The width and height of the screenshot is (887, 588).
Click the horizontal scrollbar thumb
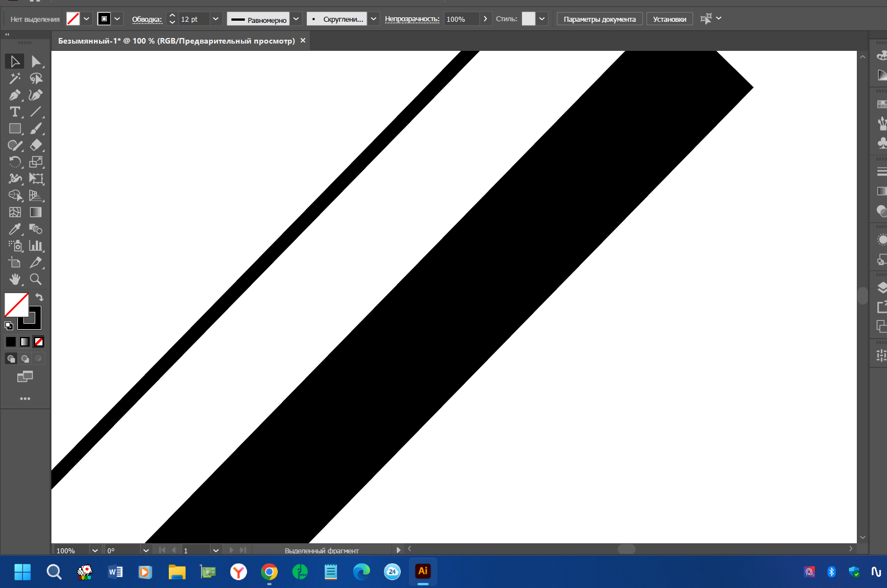(x=627, y=549)
